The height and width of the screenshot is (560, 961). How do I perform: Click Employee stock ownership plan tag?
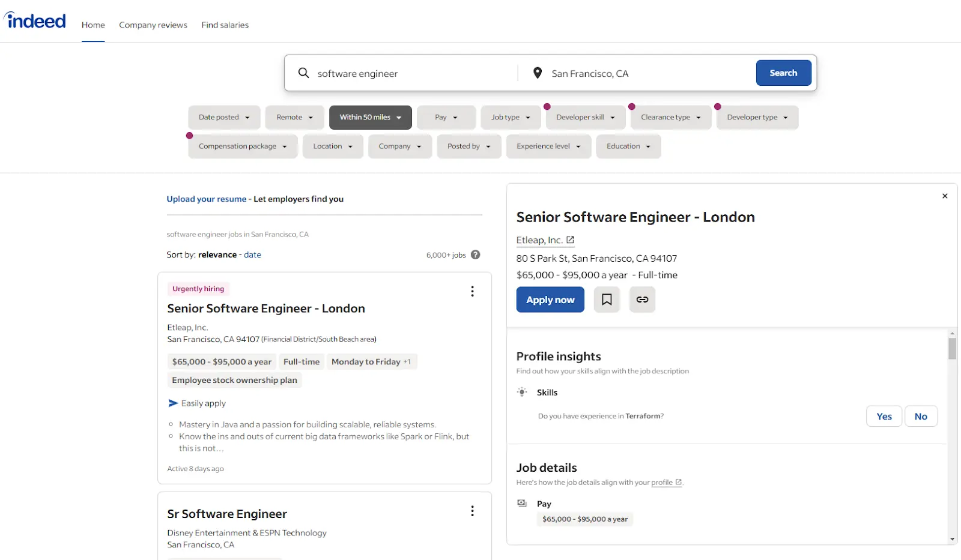pos(234,380)
